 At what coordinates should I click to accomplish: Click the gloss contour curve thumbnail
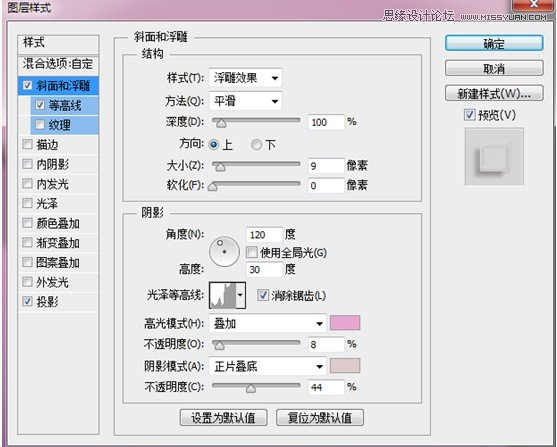tap(223, 295)
